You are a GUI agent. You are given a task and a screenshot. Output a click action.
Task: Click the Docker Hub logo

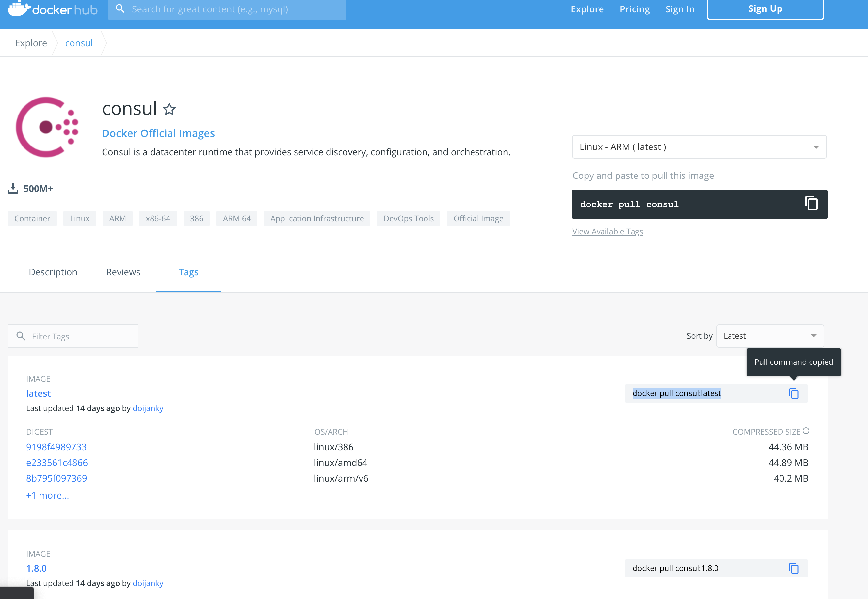[53, 9]
